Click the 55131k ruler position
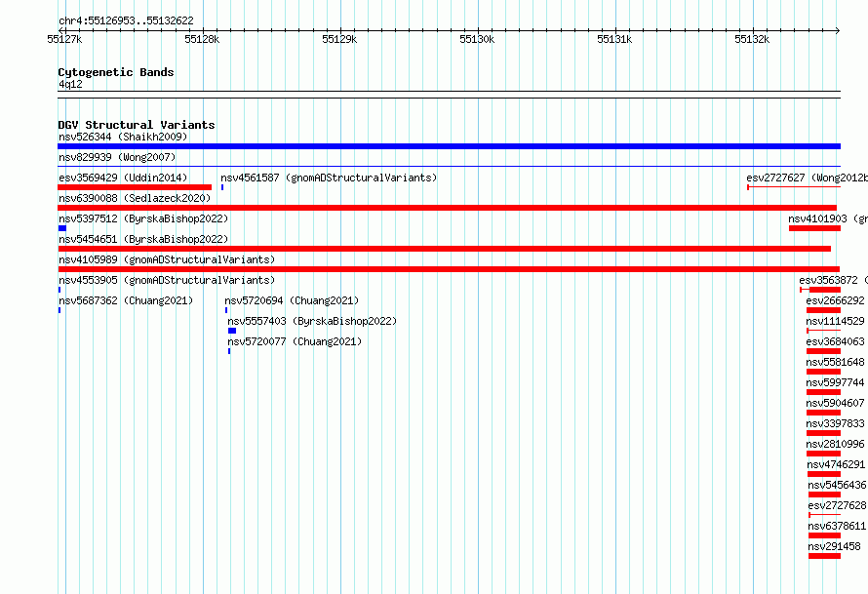Image resolution: width=868 pixels, height=594 pixels. 614,39
